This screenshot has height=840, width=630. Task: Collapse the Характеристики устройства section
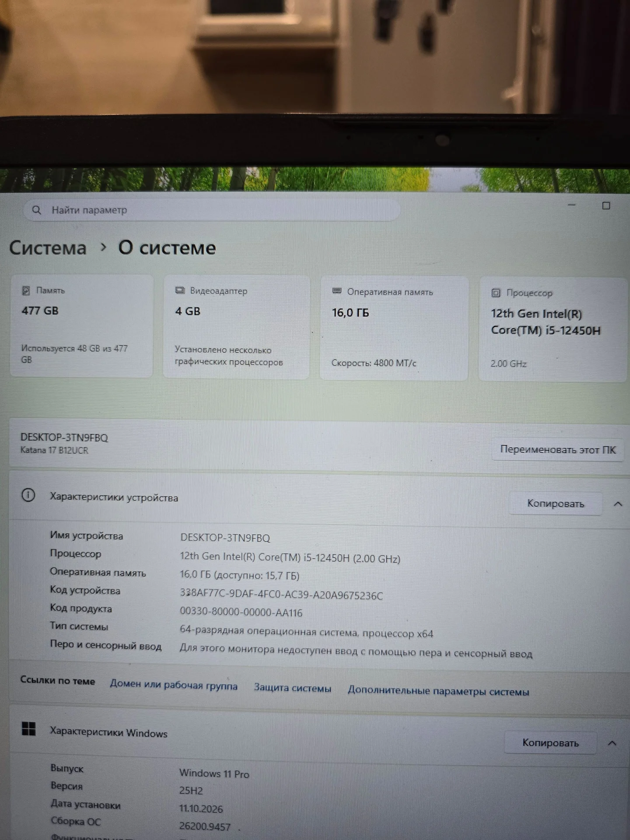(618, 504)
